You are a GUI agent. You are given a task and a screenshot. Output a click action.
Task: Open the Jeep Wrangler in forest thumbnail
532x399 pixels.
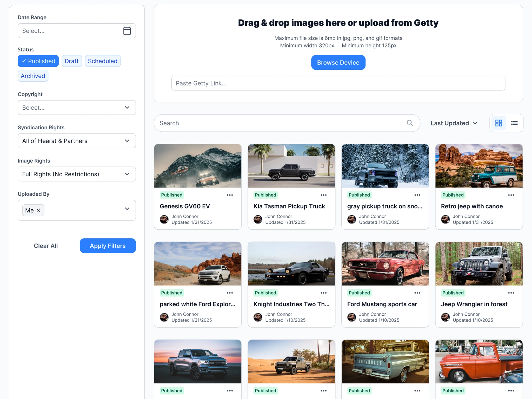[479, 263]
